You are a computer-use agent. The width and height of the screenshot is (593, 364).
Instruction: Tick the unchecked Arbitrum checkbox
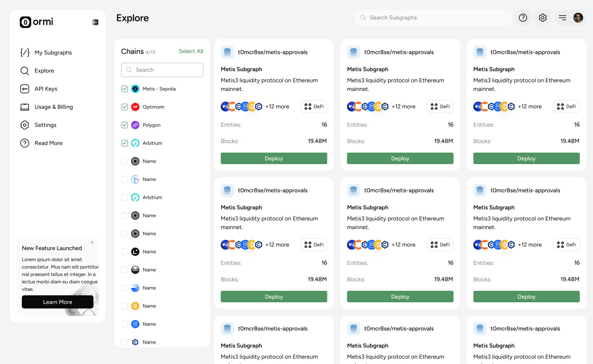coord(124,197)
